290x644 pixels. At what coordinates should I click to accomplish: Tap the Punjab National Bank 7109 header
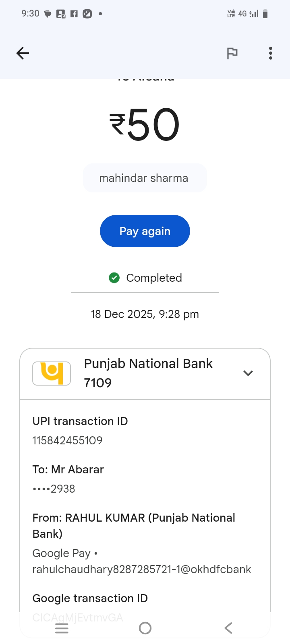click(x=148, y=373)
